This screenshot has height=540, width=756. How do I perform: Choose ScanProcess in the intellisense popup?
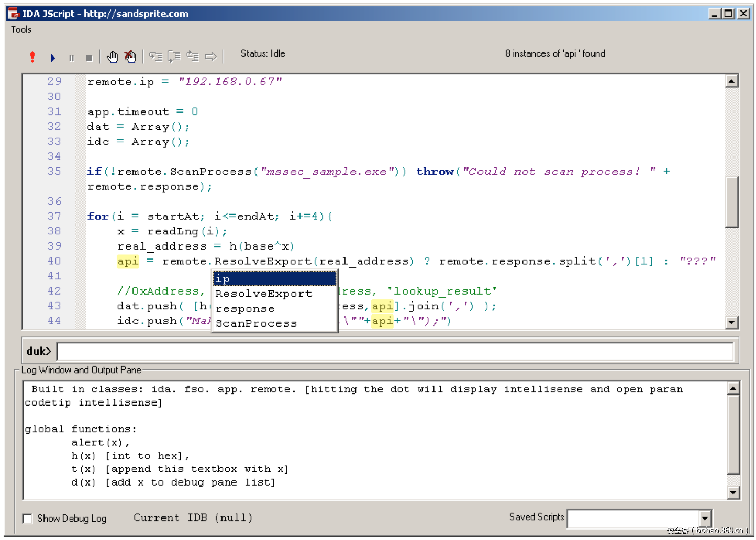click(257, 323)
